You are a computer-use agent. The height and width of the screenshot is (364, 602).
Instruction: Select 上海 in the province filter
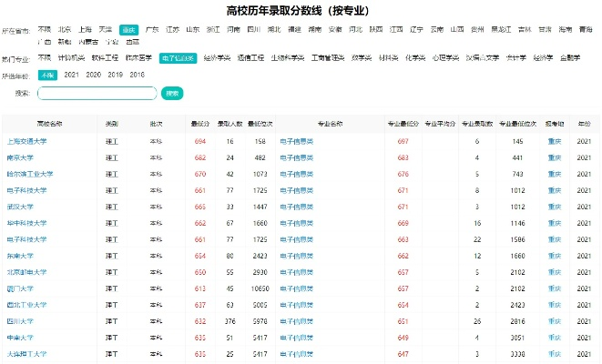click(85, 29)
